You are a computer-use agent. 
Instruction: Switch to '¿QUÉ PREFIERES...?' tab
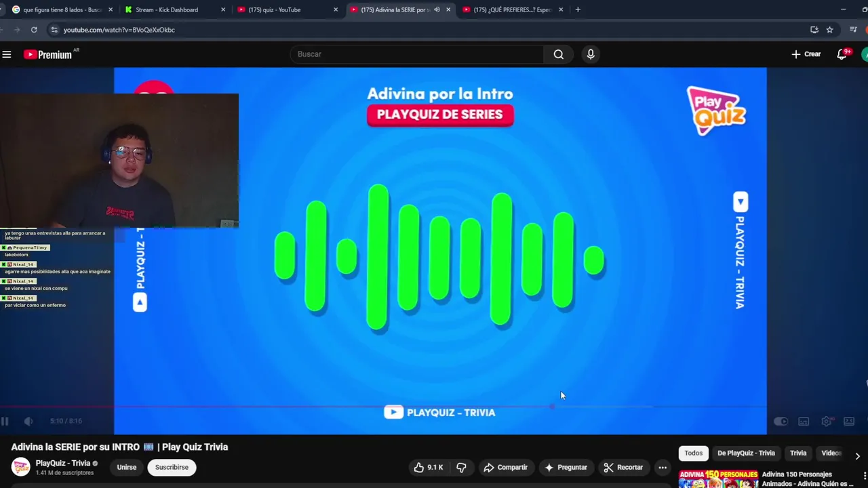[512, 9]
